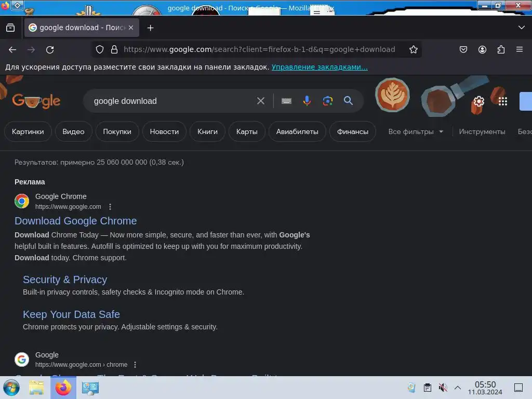Switch to Финансы results

[353, 131]
